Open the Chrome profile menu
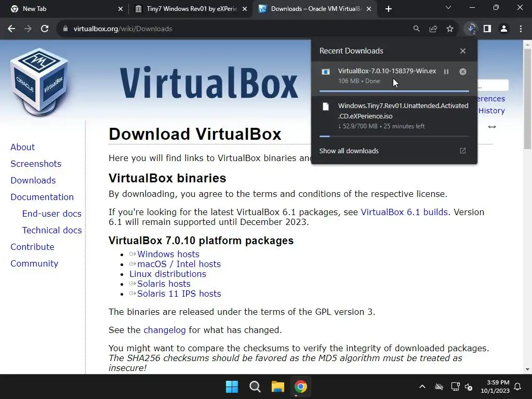Viewport: 532px width, 399px height. [504, 29]
